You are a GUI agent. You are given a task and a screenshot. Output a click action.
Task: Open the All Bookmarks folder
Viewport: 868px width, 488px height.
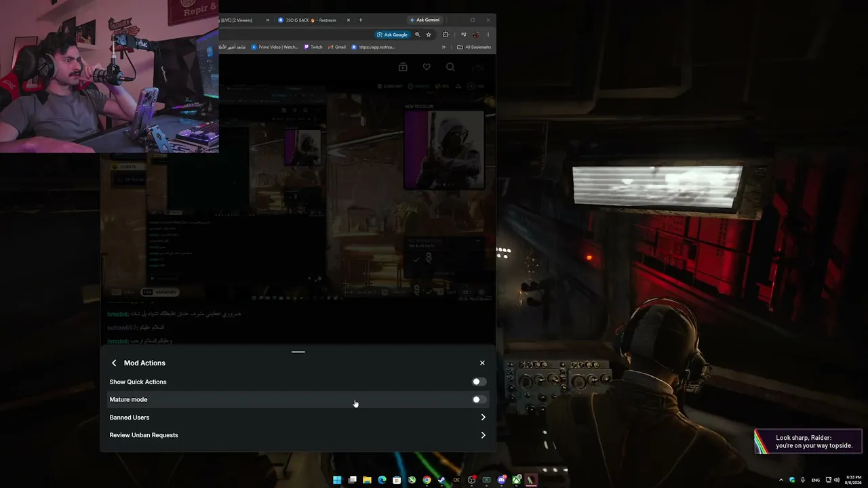tap(474, 47)
